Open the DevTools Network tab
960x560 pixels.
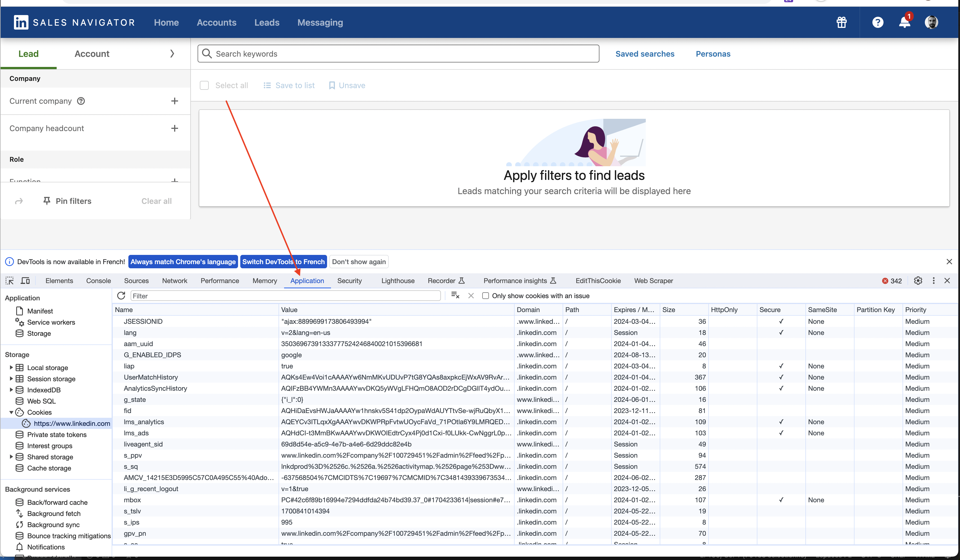coord(174,281)
